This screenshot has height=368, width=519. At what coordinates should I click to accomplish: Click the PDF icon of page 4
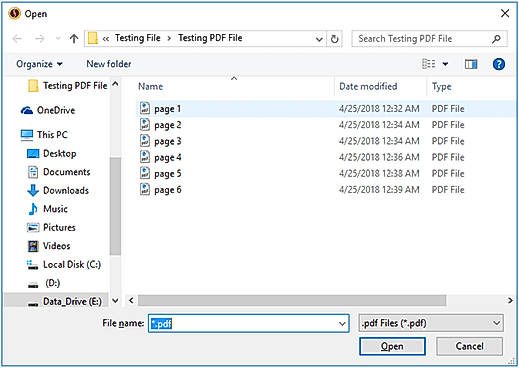tap(145, 157)
